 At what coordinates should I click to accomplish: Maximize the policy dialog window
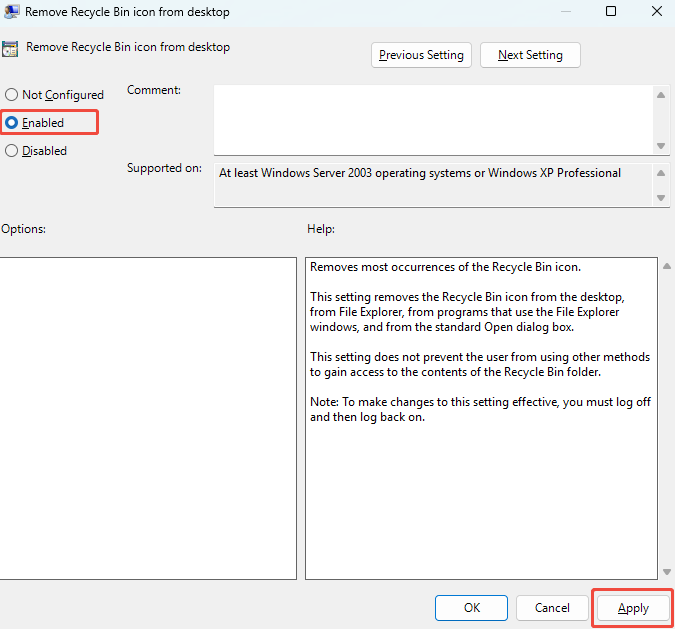point(611,12)
